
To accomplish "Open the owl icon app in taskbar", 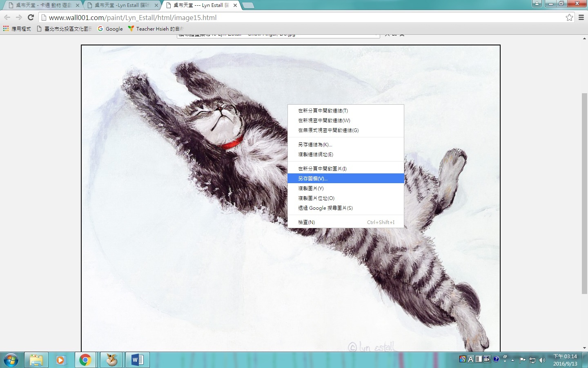I will pyautogui.click(x=111, y=360).
